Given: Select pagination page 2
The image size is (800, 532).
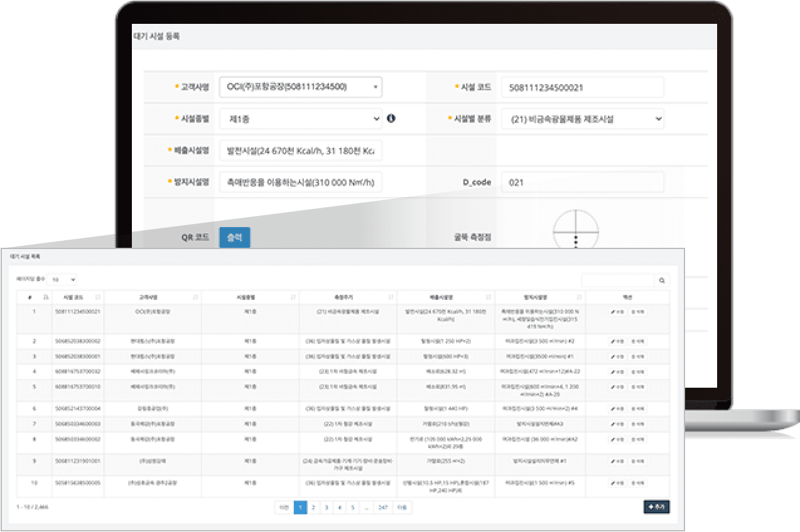Looking at the screenshot, I should click(x=313, y=508).
